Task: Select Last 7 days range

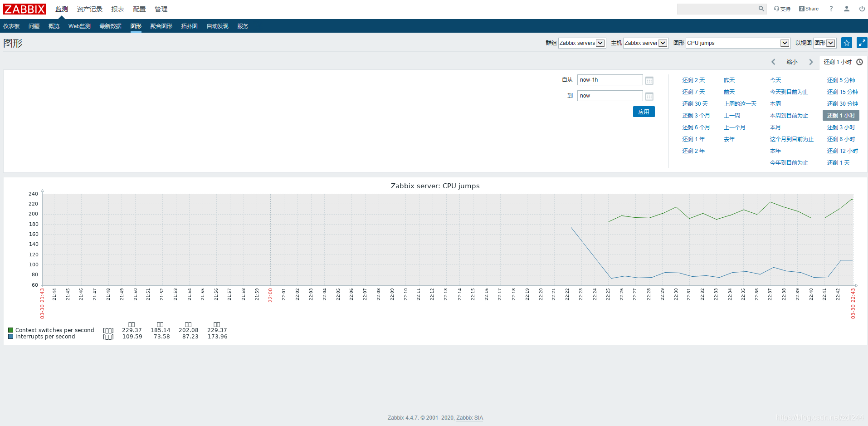Action: [694, 92]
